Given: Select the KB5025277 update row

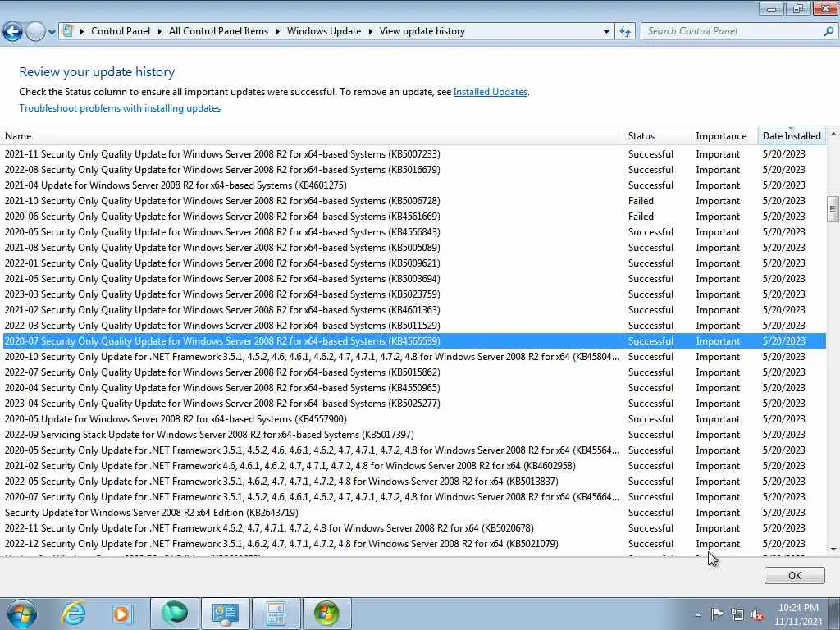Looking at the screenshot, I should (414, 404).
